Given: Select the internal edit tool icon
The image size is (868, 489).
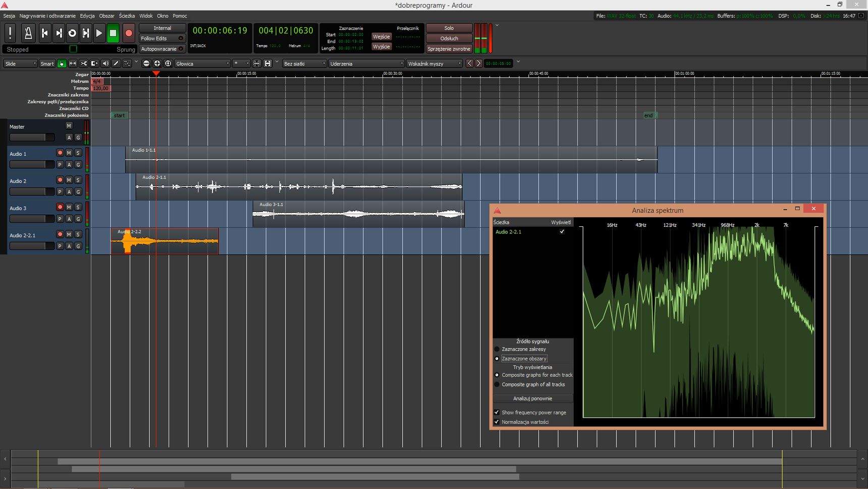Looking at the screenshot, I should point(127,64).
